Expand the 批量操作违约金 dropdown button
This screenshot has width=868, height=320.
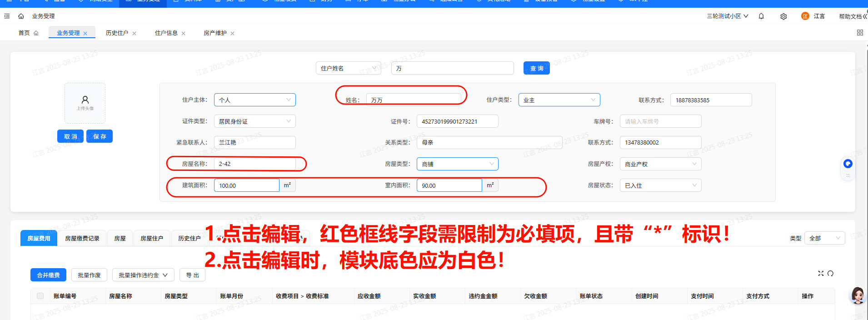pos(143,275)
